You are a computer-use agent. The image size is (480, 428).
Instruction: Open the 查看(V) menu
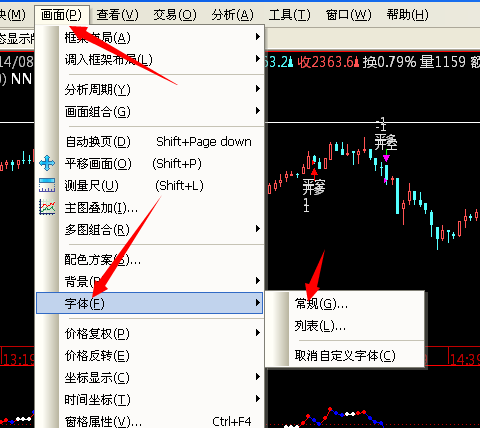(x=117, y=15)
